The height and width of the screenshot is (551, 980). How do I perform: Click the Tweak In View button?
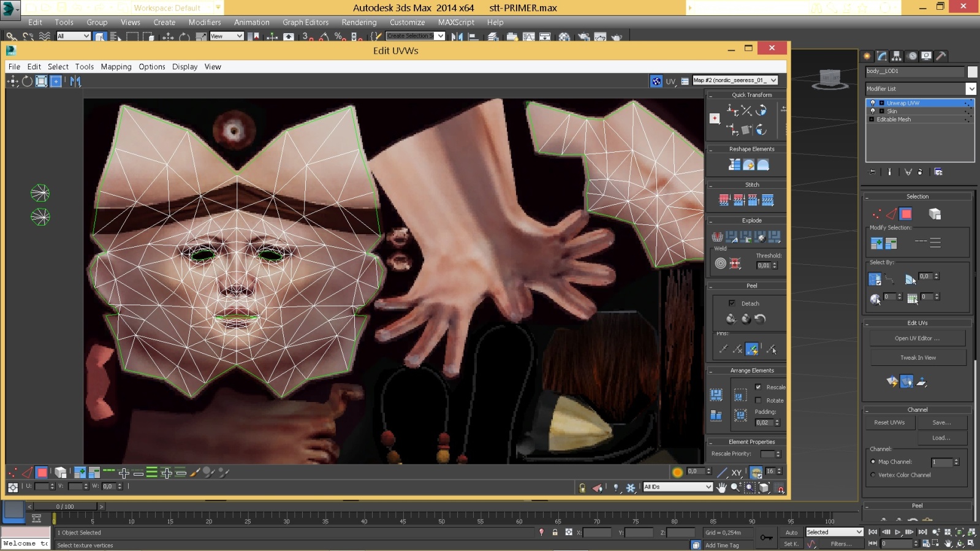coord(918,357)
